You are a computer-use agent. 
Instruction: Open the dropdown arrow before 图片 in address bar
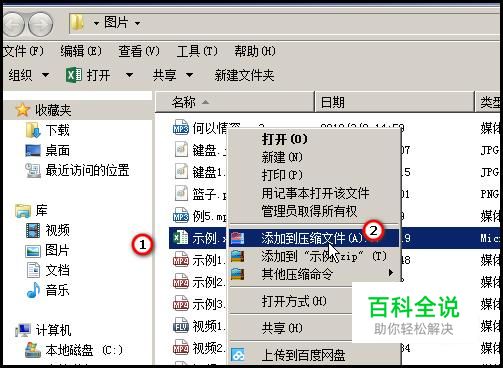(96, 23)
